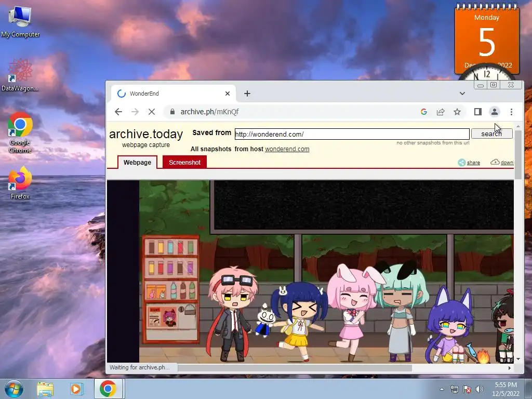Bookmark this tab with the star icon
Image resolution: width=532 pixels, height=399 pixels.
(x=457, y=112)
